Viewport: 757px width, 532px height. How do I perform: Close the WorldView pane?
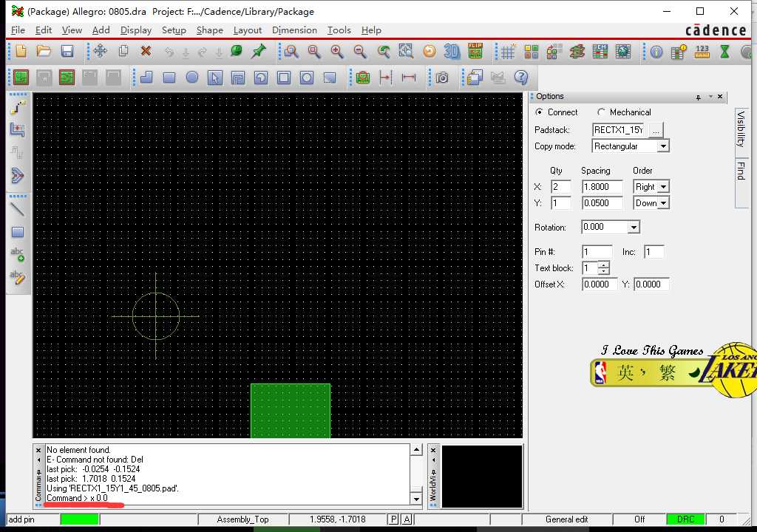click(x=433, y=450)
